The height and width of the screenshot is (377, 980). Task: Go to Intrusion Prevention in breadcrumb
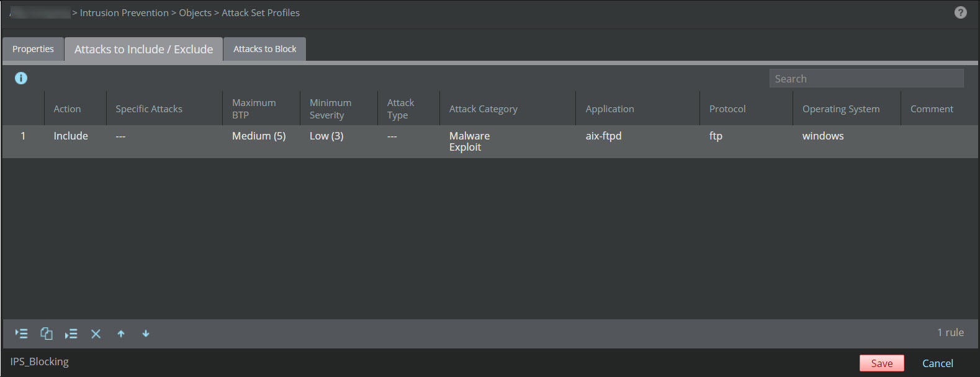coord(124,12)
